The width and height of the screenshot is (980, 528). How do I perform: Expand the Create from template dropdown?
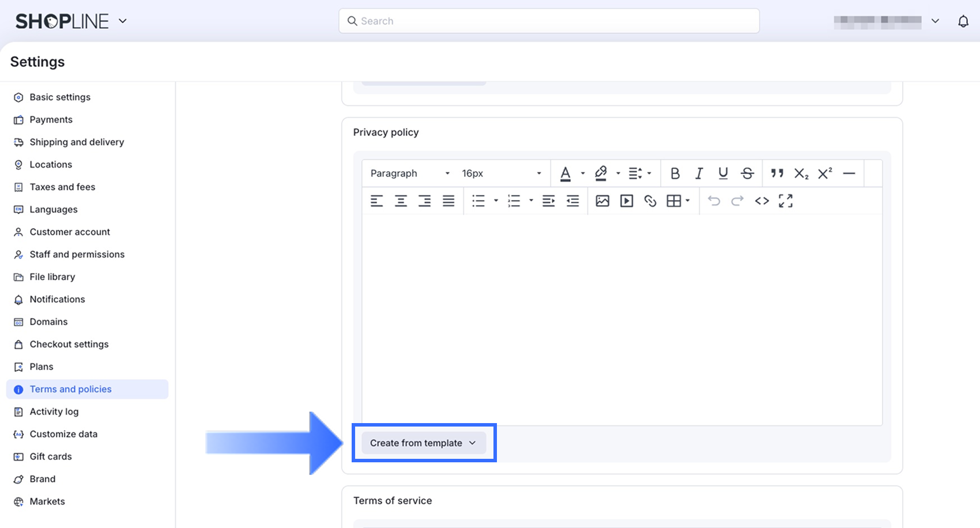[424, 443]
